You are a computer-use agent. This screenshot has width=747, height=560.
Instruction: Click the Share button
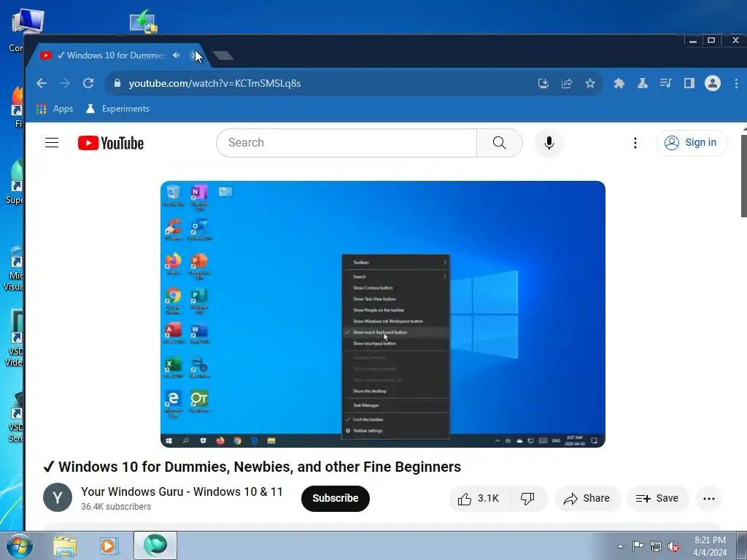click(x=587, y=498)
